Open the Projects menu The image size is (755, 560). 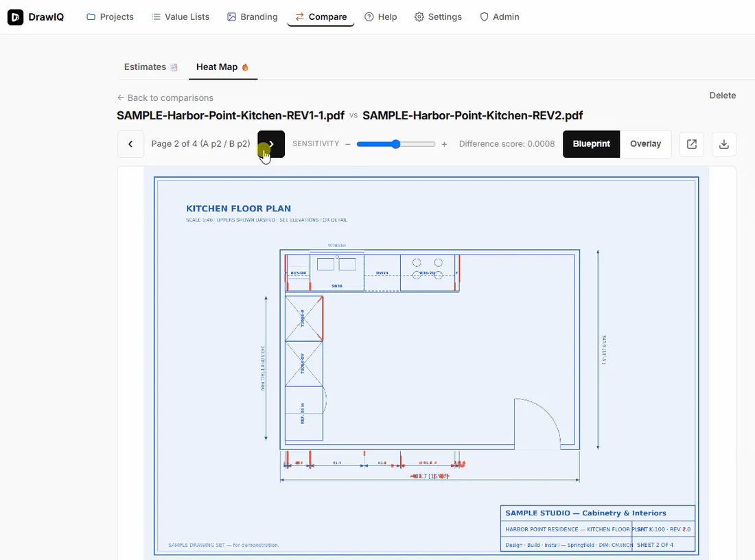(110, 17)
